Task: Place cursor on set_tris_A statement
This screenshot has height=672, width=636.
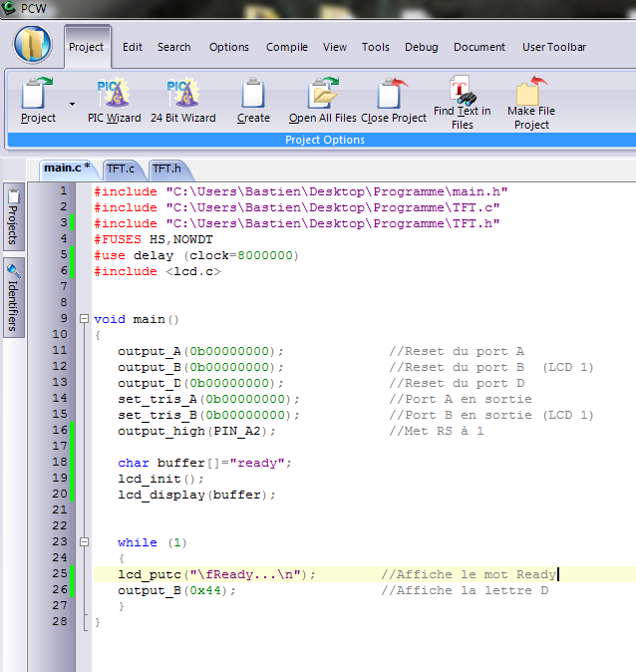Action: (208, 399)
